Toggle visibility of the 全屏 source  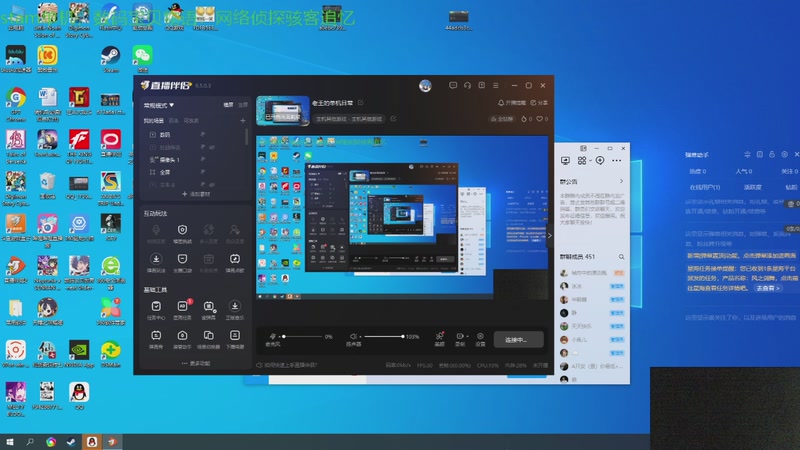(x=203, y=172)
